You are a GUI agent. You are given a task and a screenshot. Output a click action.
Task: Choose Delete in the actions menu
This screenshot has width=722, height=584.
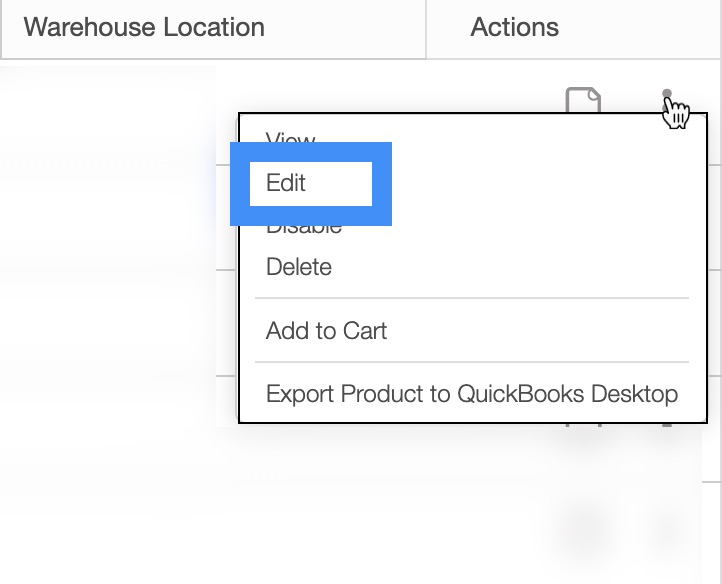click(298, 267)
